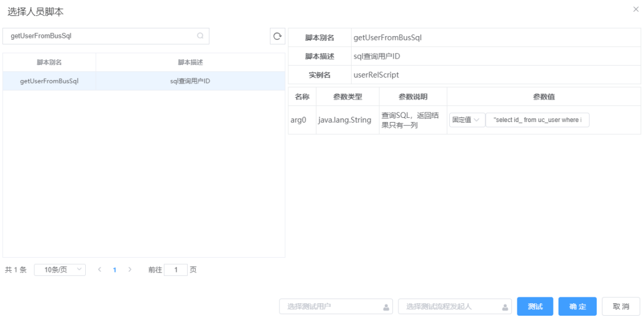Click user icon in 选择测试用户 field
644x324 pixels.
(x=386, y=307)
